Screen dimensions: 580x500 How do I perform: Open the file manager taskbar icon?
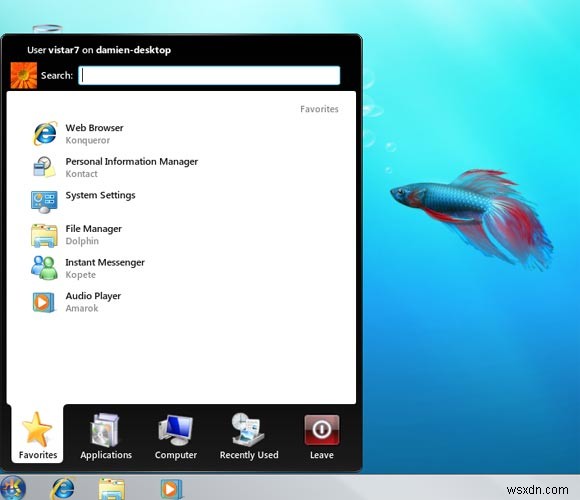[x=112, y=489]
